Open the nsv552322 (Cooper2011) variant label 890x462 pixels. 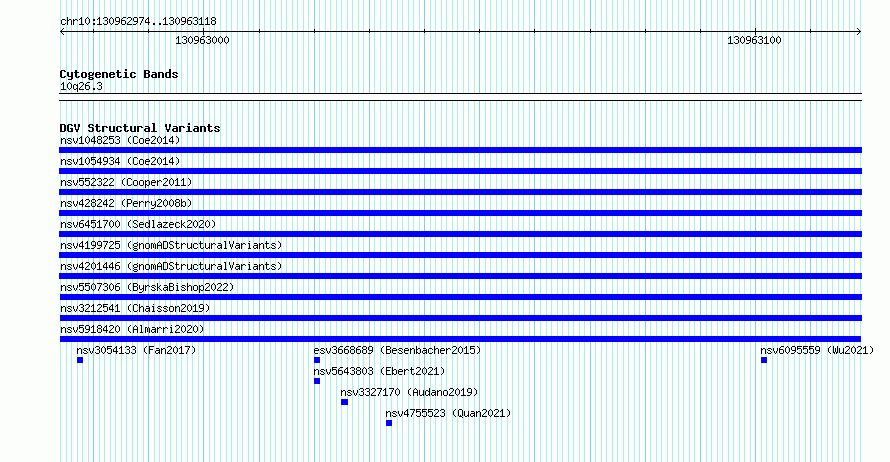click(x=126, y=182)
